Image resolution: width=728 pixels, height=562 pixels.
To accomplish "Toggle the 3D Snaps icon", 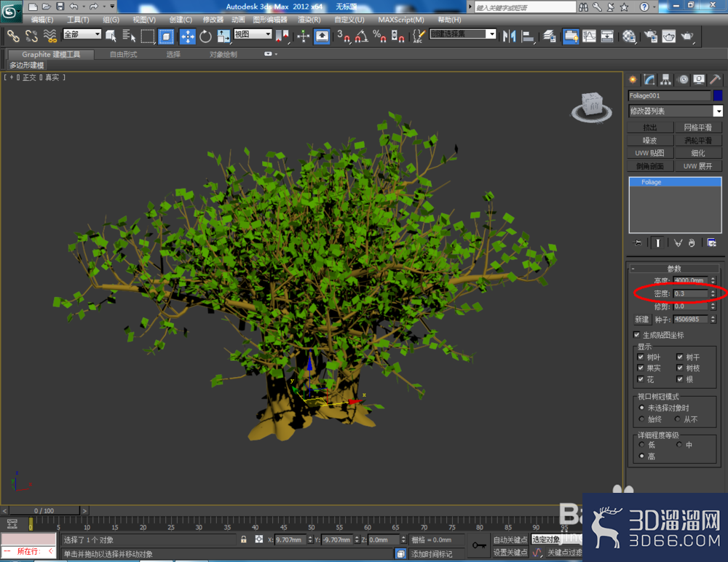I will [344, 36].
